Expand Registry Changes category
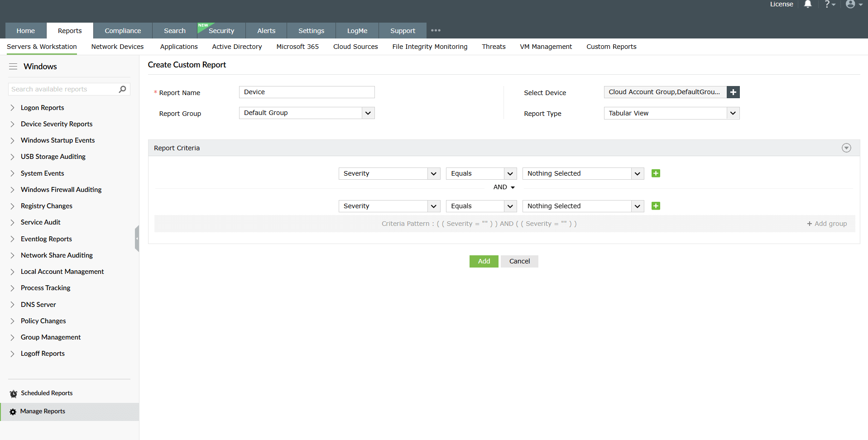The image size is (868, 440). (12, 206)
